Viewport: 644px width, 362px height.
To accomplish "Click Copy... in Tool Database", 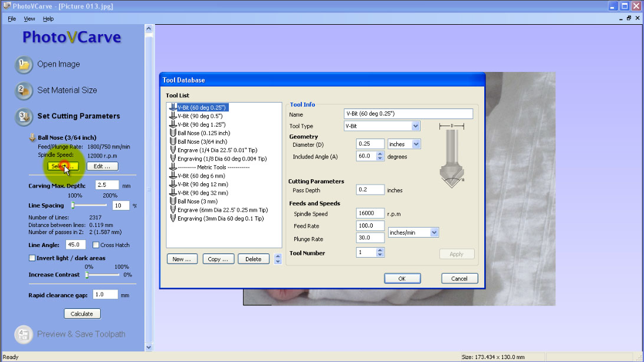I will (218, 259).
